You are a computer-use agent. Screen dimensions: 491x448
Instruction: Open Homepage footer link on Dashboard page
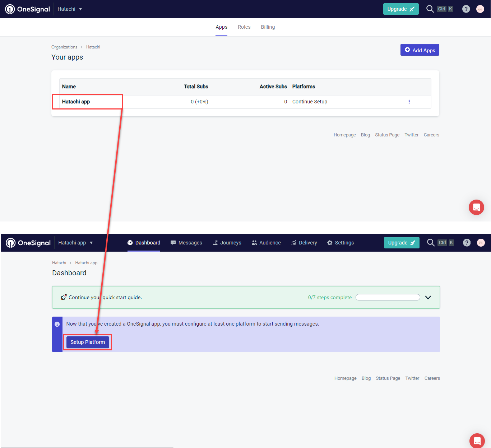coord(346,378)
